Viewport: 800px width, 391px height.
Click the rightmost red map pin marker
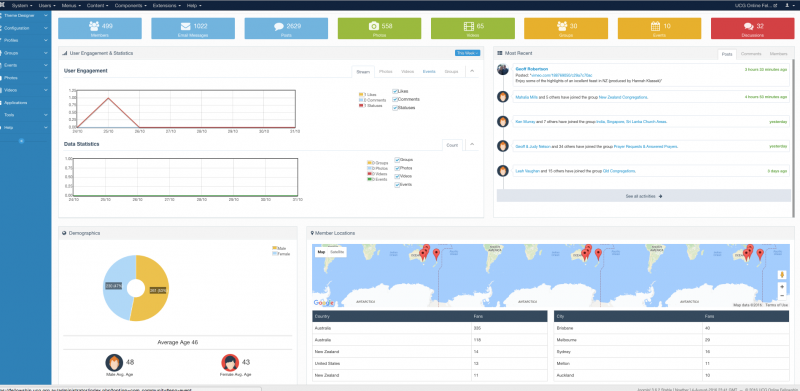click(760, 254)
